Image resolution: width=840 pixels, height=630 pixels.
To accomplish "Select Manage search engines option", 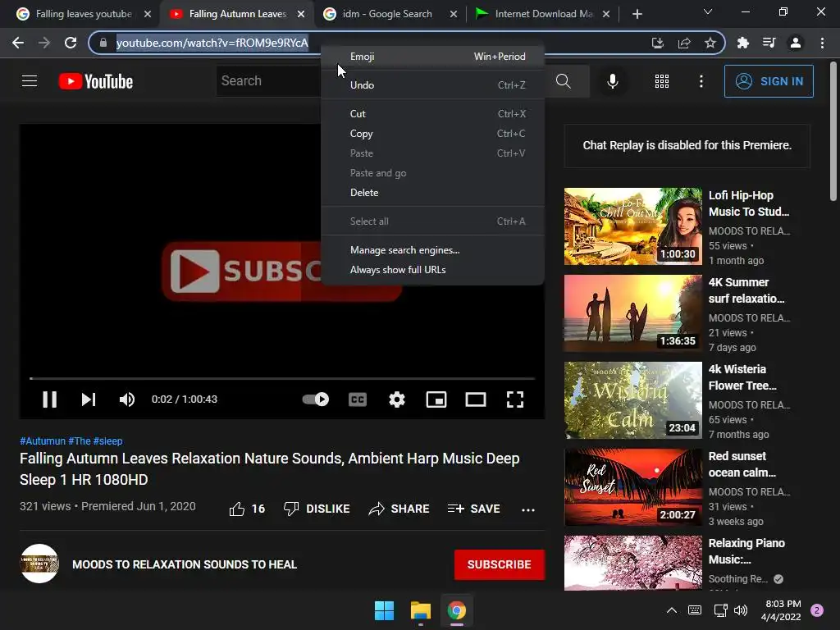I will coord(433,249).
